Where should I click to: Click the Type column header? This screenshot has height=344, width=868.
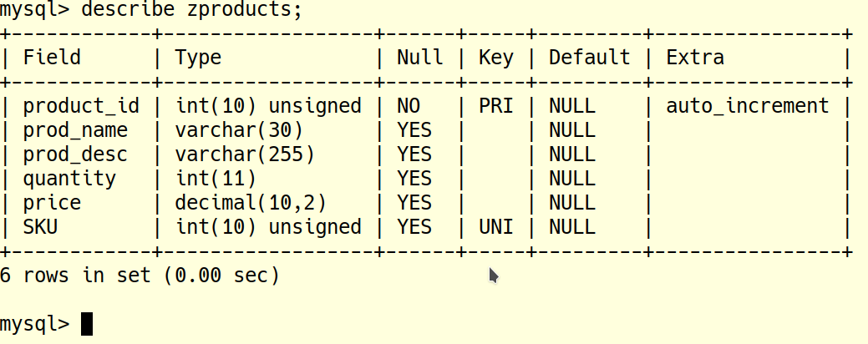[x=198, y=58]
